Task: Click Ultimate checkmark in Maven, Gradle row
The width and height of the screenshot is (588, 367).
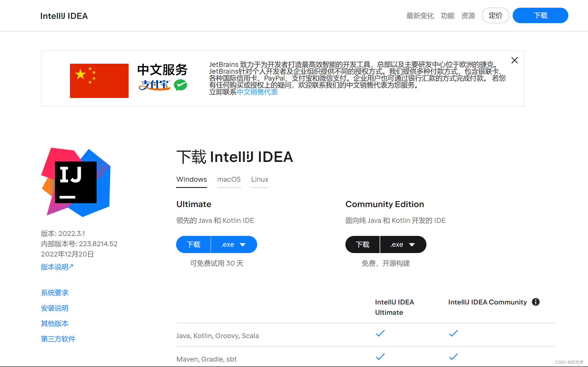Action: tap(380, 357)
